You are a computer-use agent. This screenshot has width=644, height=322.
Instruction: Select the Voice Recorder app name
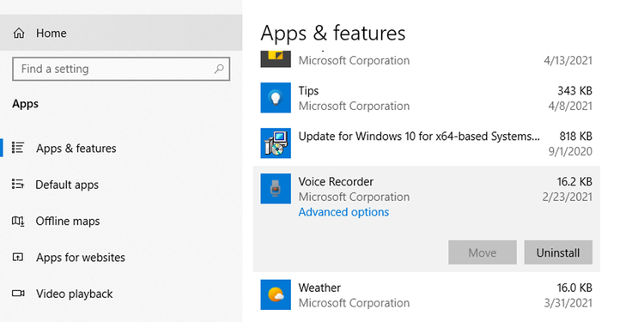(336, 181)
